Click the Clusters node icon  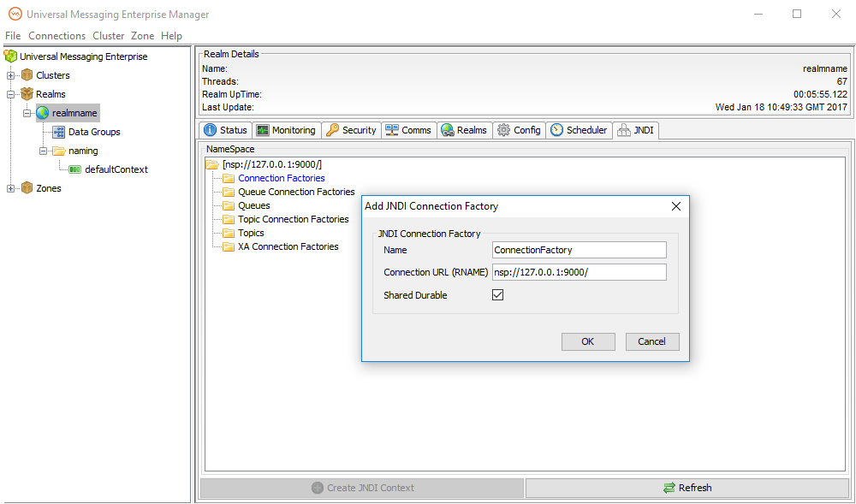[x=27, y=75]
